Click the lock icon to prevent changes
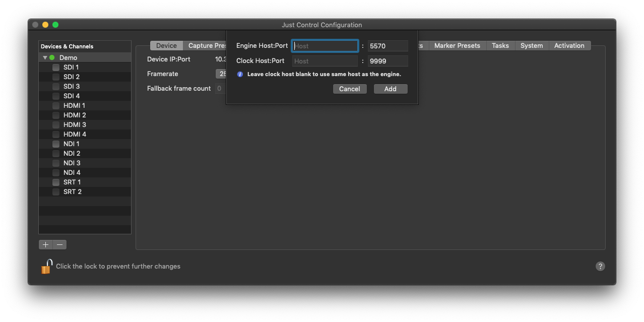This screenshot has width=644, height=322. point(47,266)
